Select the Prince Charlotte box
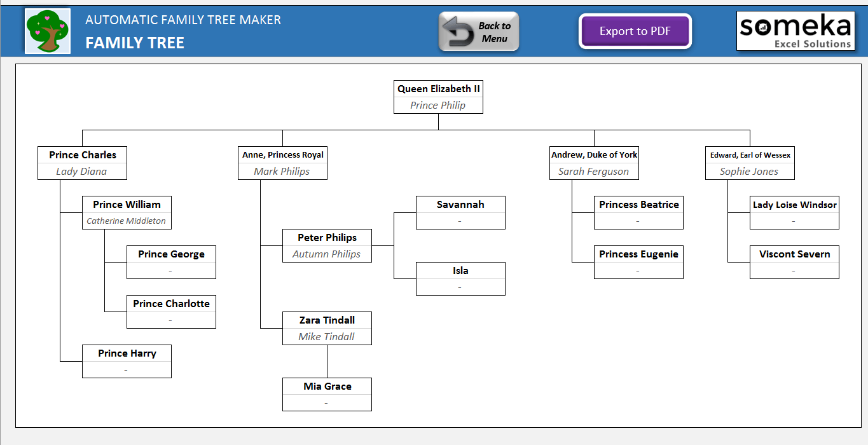The width and height of the screenshot is (868, 445). 171,311
